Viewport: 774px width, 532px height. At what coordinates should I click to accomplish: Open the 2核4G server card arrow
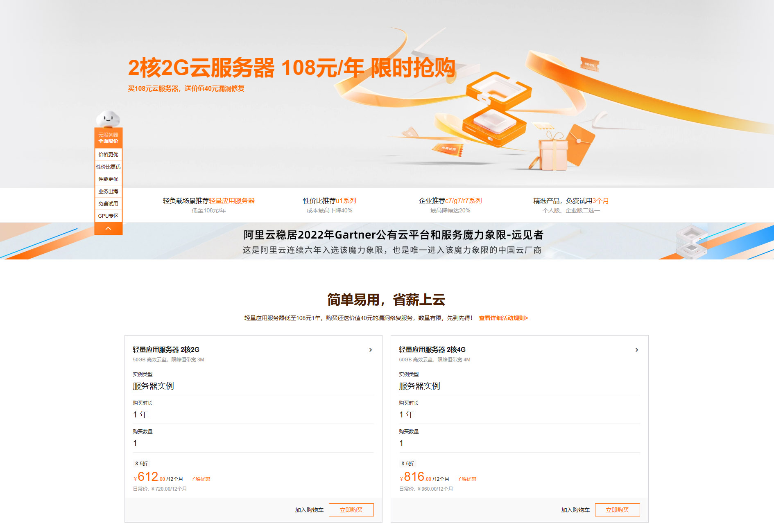(637, 350)
